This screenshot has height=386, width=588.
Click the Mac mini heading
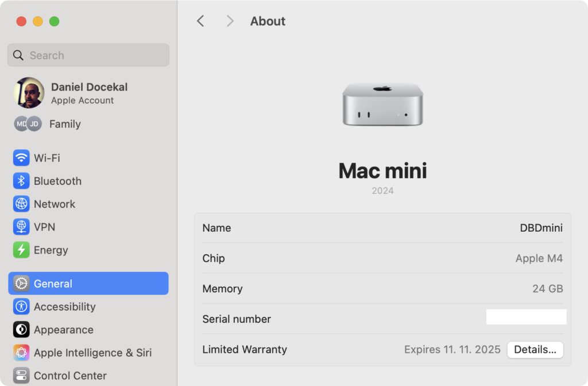(x=382, y=171)
